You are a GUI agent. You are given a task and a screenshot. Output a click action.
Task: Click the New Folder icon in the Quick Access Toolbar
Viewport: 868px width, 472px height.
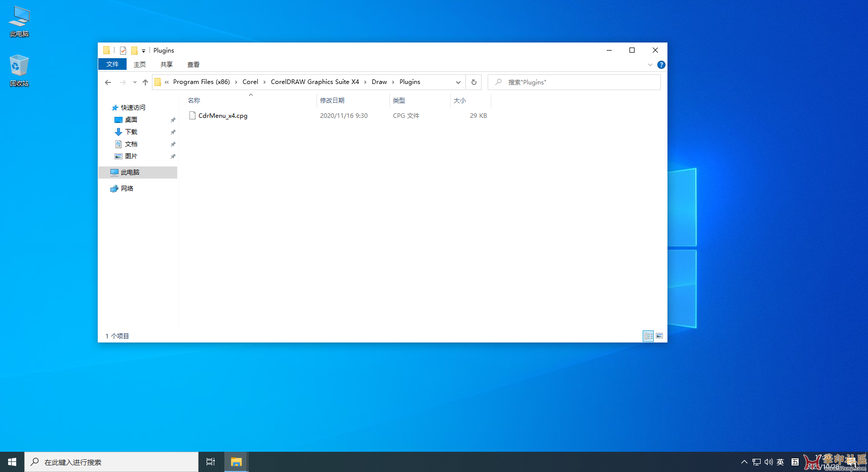135,50
